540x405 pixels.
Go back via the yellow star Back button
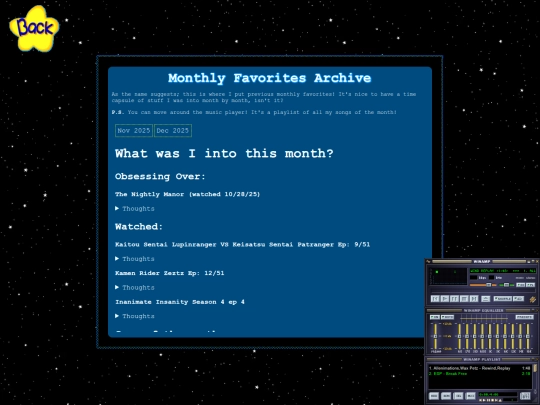coord(34,28)
